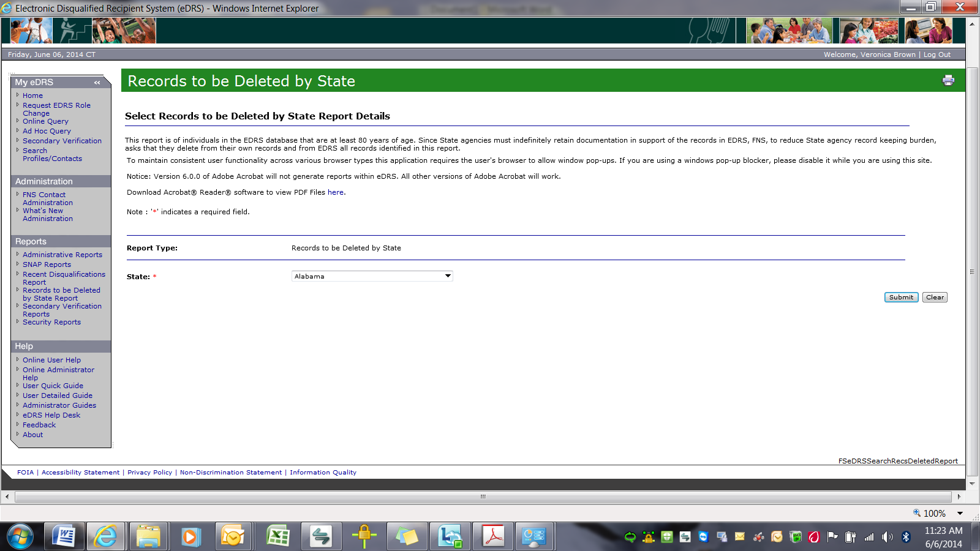Viewport: 980px width, 551px height.
Task: Click 'here' to download Acrobat Reader
Action: coord(336,192)
